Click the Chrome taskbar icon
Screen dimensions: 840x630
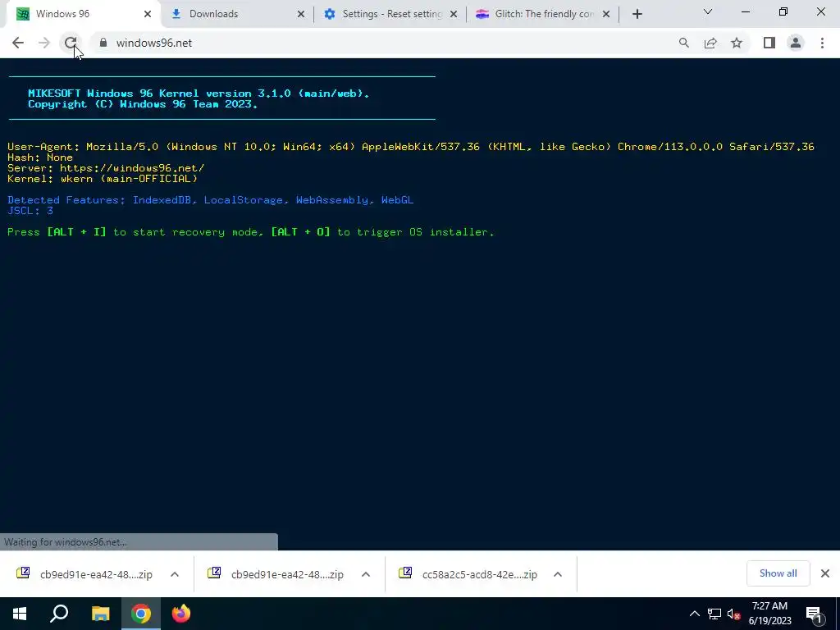click(140, 614)
